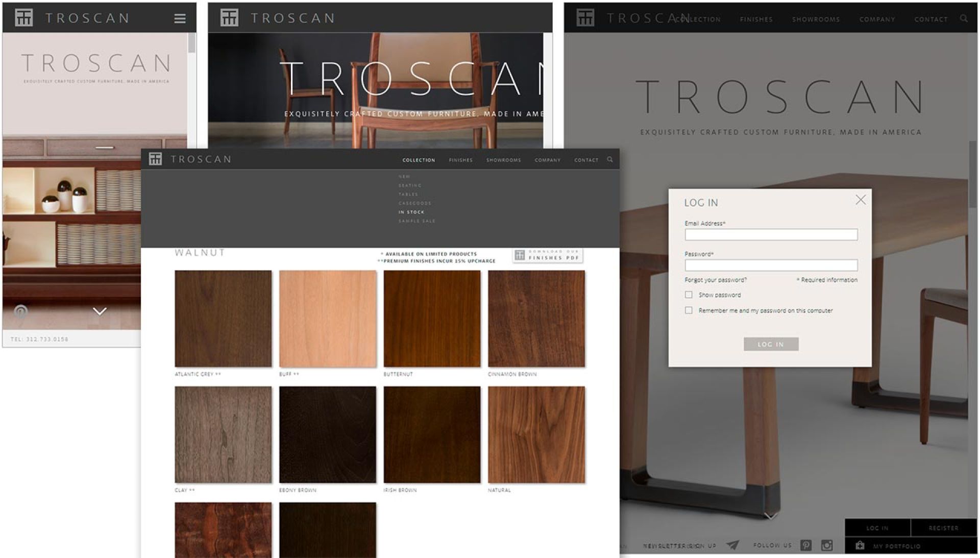Select New from the Collection submenu
Viewport: 980px width, 558px height.
404,177
